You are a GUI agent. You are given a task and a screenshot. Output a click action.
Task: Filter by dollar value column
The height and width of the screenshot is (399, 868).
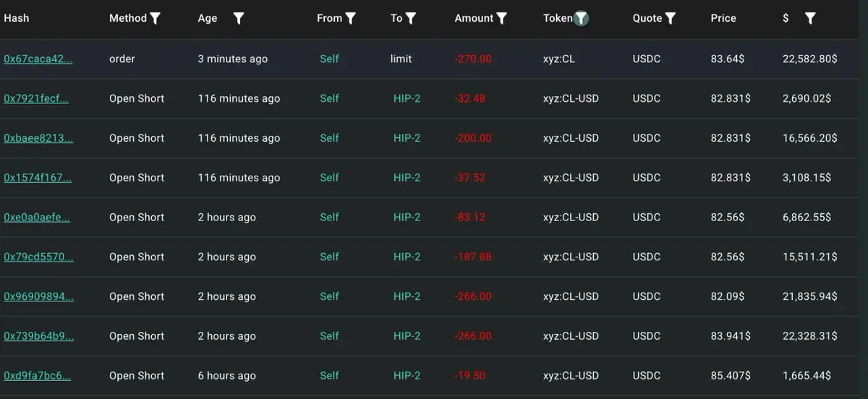[x=810, y=19]
